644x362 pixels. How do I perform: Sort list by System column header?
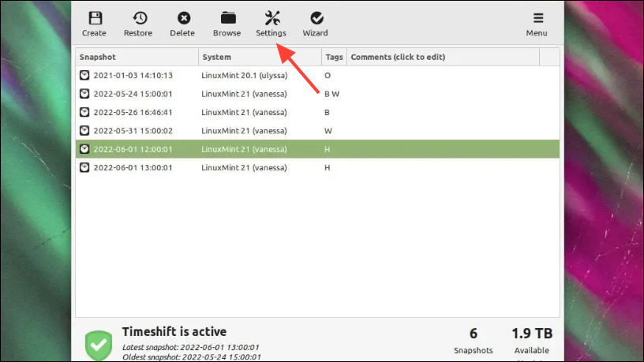pos(260,57)
